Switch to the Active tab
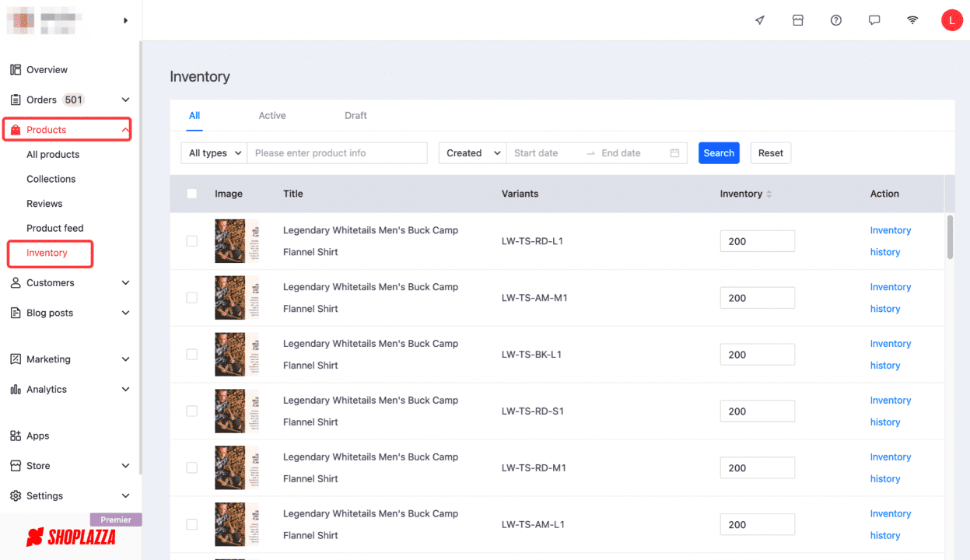Screen dimensions: 970x560 [x=272, y=116]
